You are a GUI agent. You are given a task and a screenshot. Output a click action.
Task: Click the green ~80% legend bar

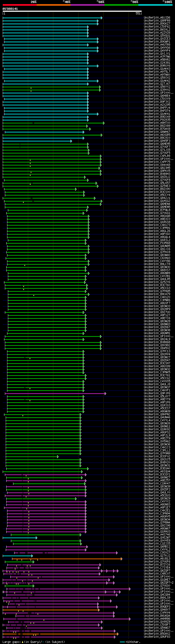(121, 5)
